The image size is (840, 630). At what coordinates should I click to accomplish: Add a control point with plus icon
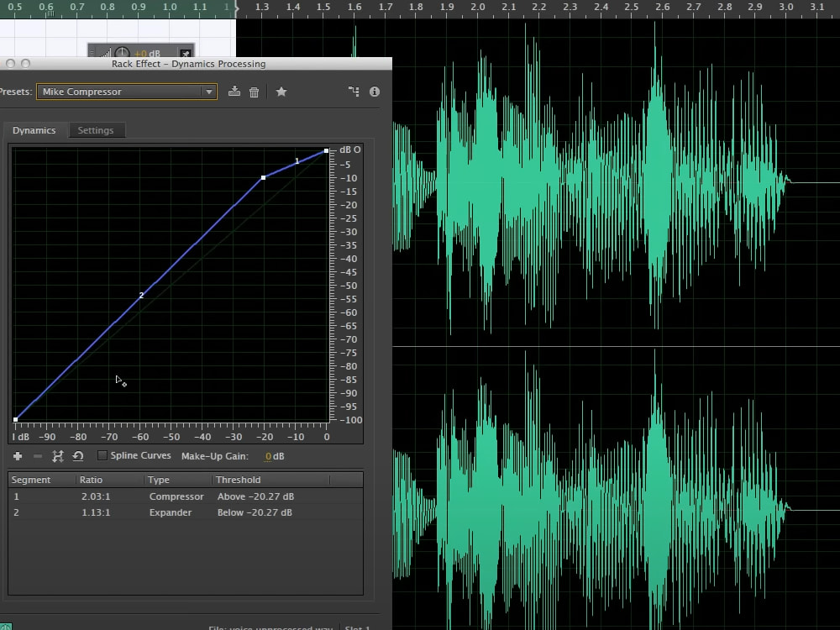[x=18, y=456]
